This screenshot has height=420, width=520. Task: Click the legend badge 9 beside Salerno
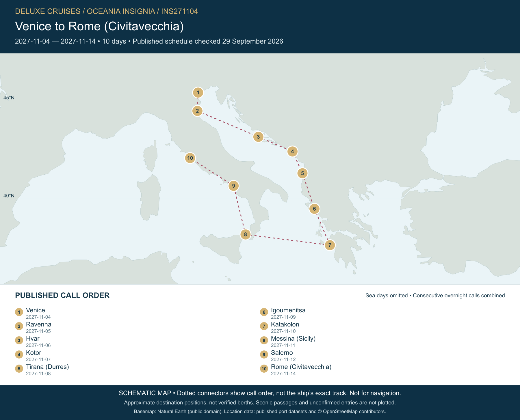point(264,354)
